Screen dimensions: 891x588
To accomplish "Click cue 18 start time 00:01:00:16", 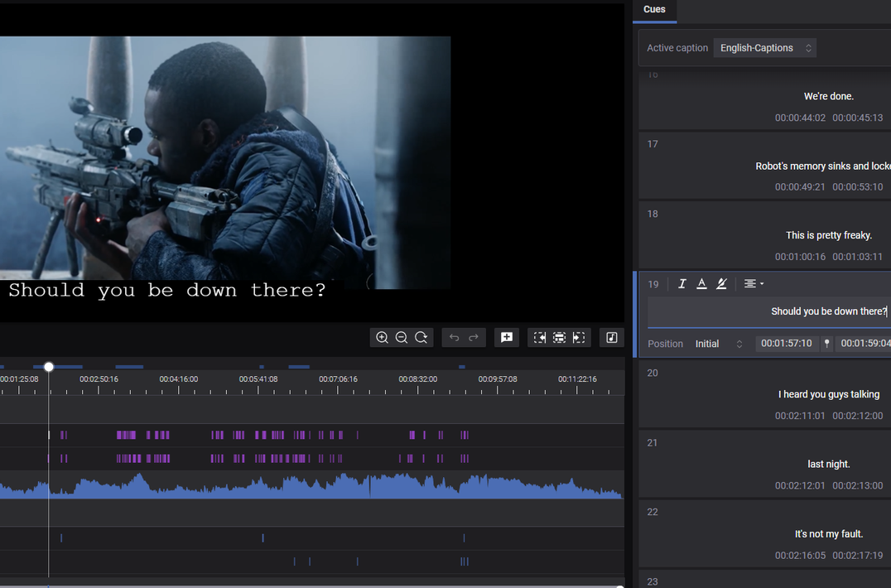I will coord(800,257).
